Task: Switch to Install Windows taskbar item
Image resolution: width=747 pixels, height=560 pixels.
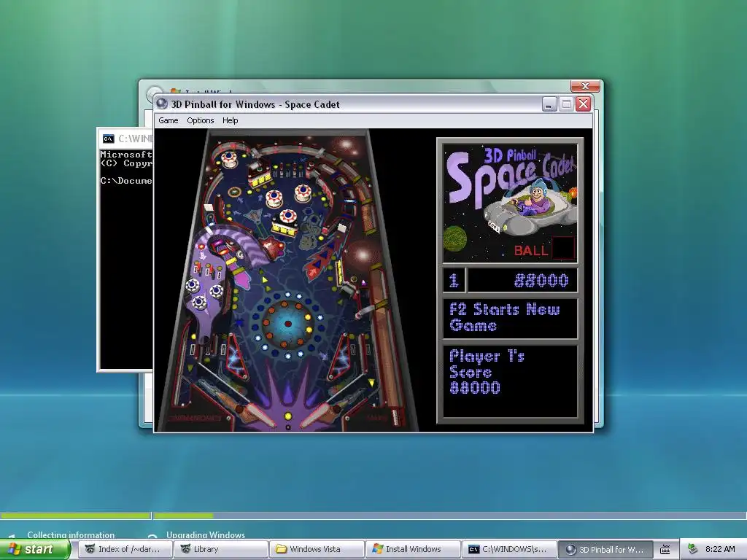Action: tap(413, 549)
